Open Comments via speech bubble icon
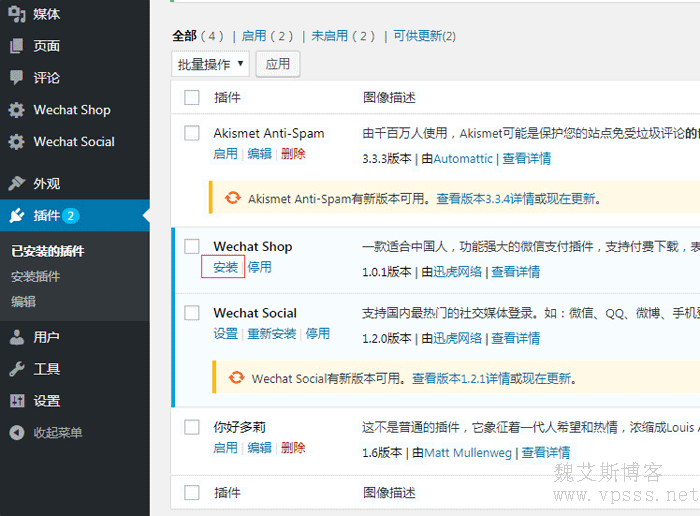Screen dimensions: 700x516 (16, 78)
